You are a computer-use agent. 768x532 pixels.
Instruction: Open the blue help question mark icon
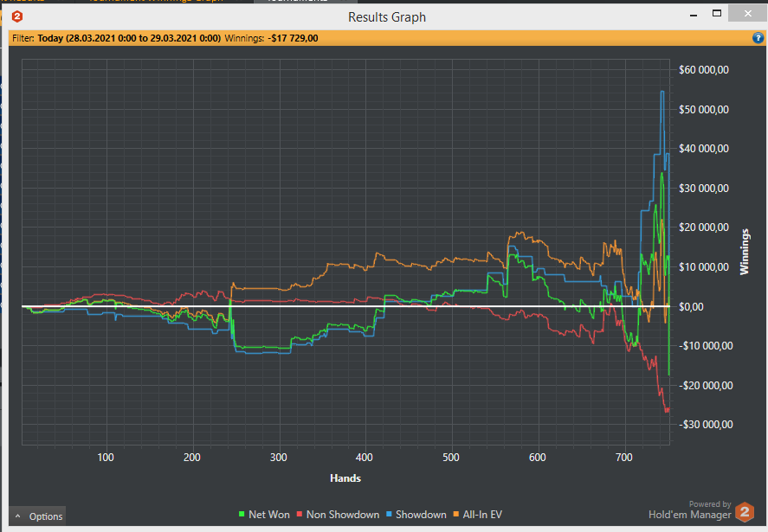pyautogui.click(x=758, y=38)
